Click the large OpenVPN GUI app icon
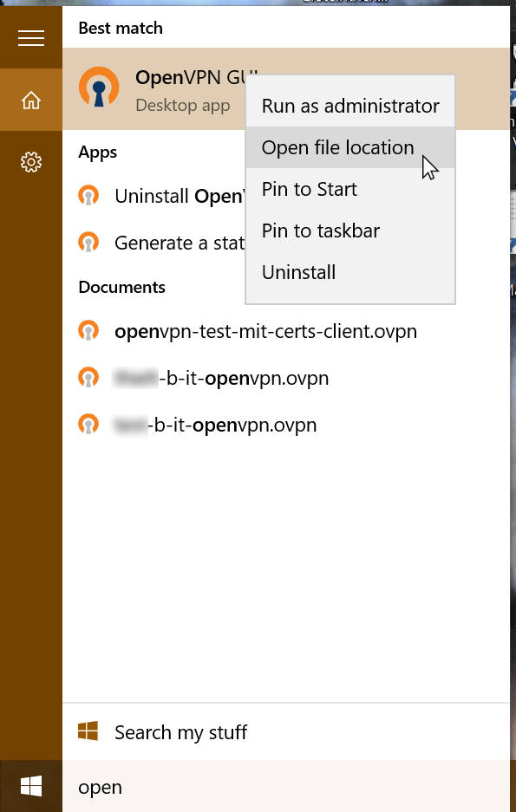Image resolution: width=516 pixels, height=812 pixels. [x=99, y=87]
